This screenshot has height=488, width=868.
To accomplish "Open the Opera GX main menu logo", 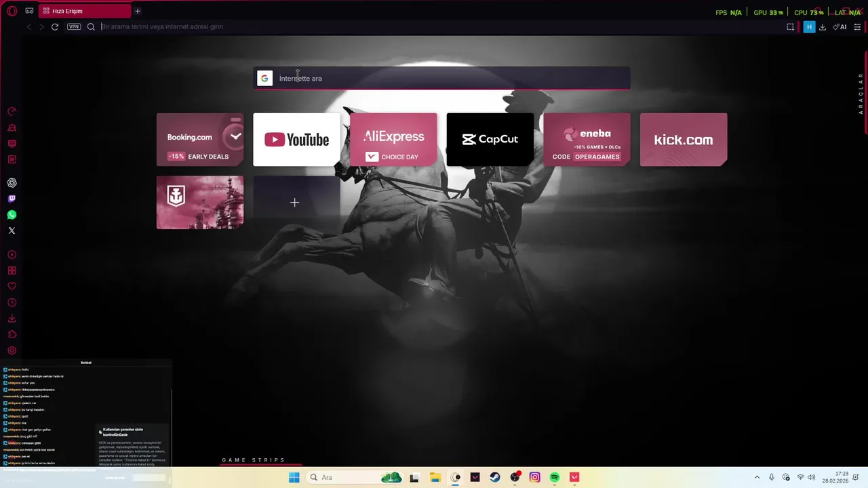I will 12,11.
